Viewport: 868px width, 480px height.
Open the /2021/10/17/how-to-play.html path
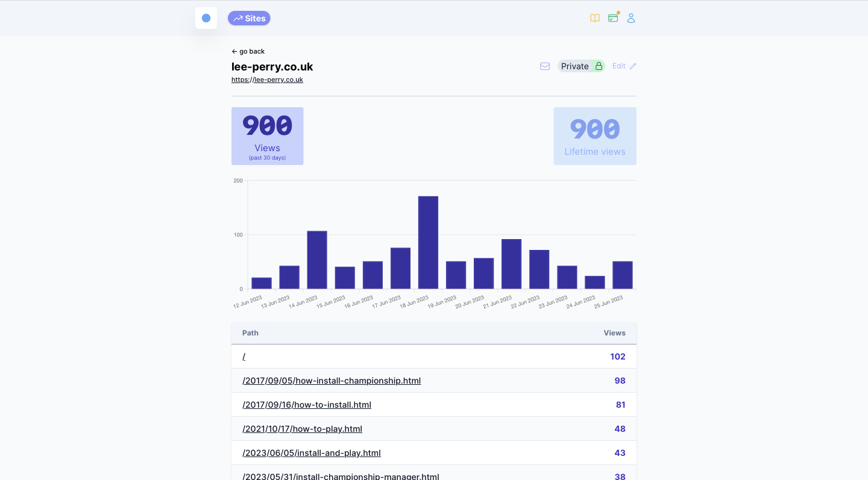[302, 429]
